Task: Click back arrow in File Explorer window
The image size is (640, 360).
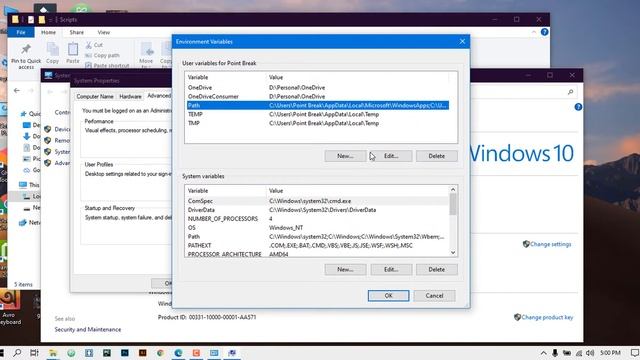Action: [x=17, y=90]
